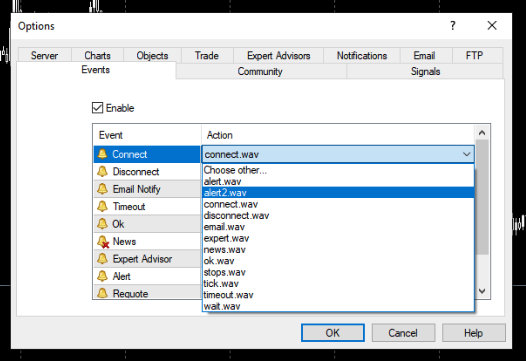Select alert2.wav in the dropdown list
The image size is (526, 361).
pyautogui.click(x=338, y=193)
